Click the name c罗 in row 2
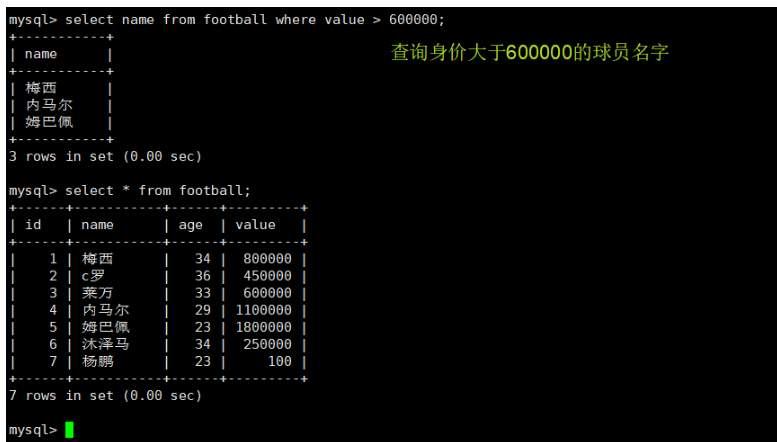 tap(93, 276)
